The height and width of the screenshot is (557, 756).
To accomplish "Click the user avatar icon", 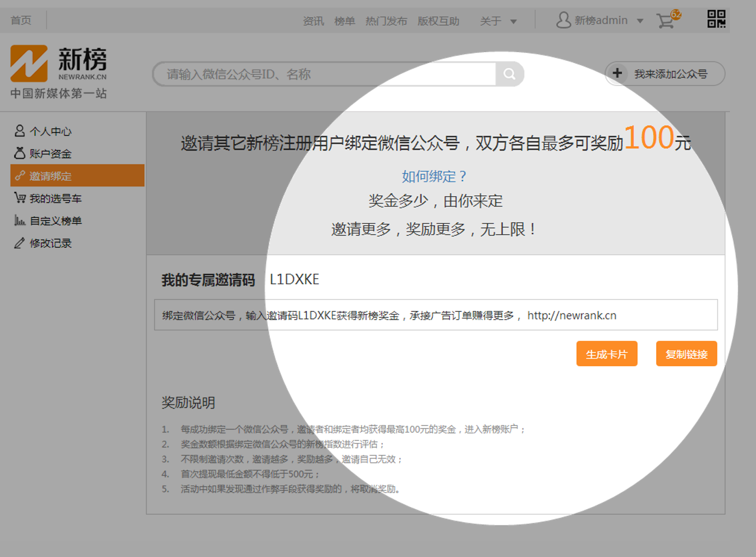I will [x=564, y=20].
